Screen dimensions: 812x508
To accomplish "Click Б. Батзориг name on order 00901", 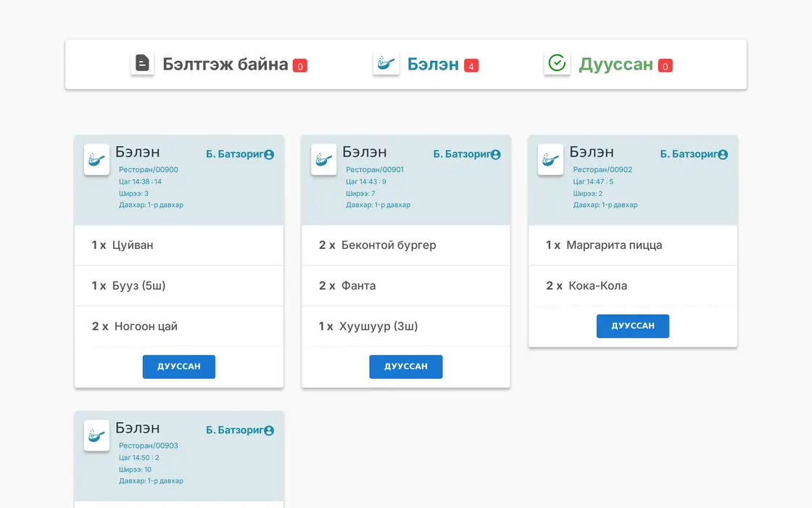I will (x=461, y=154).
